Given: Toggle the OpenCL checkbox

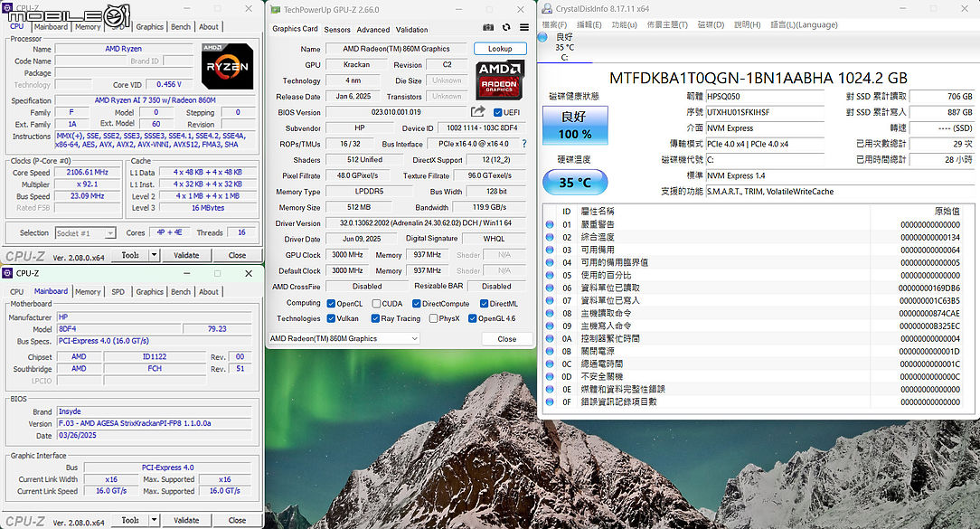Looking at the screenshot, I should [331, 303].
